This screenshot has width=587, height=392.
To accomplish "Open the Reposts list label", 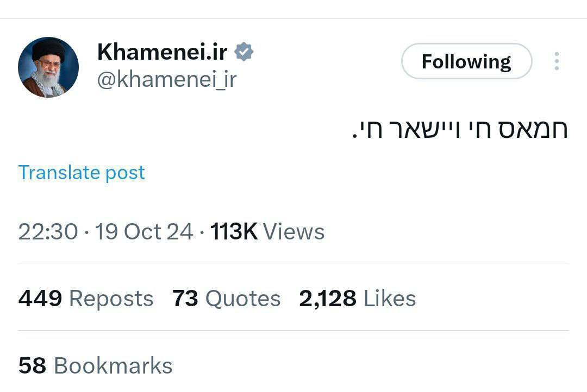I will 111,299.
